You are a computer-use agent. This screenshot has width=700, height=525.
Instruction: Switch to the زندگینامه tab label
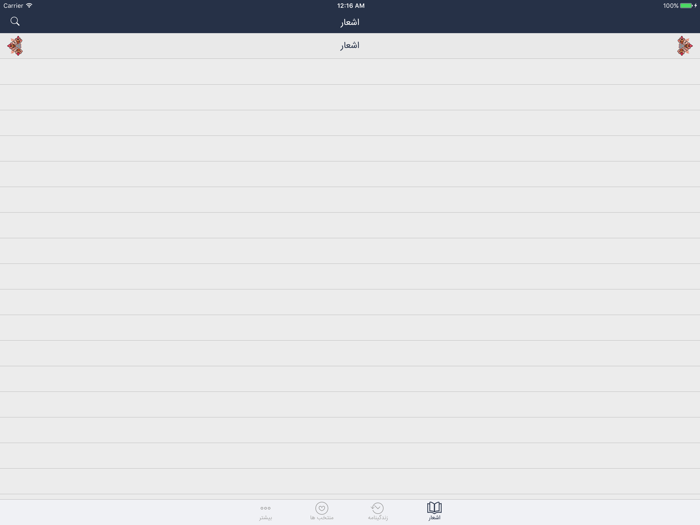(378, 518)
